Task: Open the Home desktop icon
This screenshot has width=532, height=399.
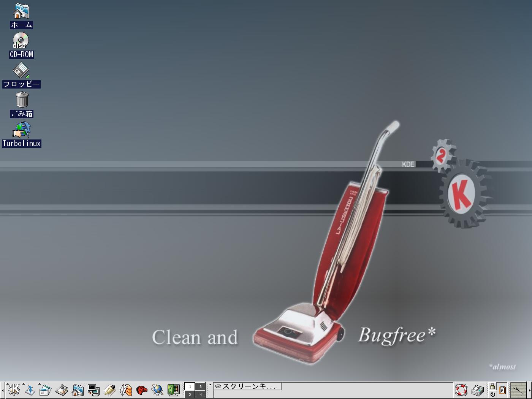Action: click(21, 11)
